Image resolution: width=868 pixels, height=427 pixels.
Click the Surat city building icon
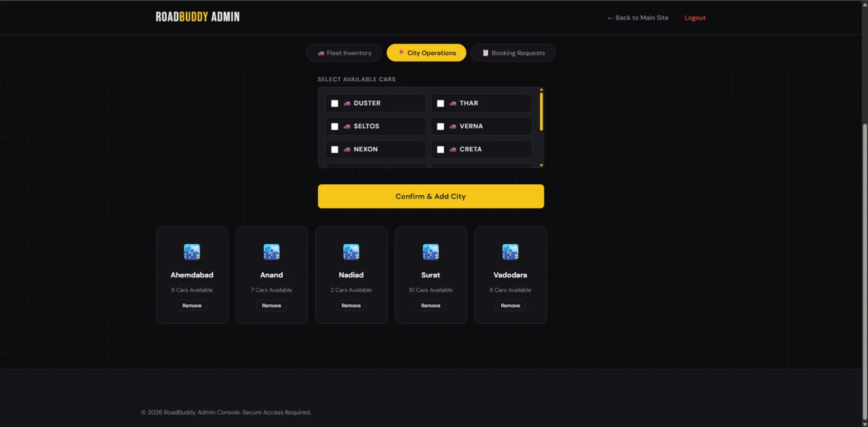click(431, 252)
